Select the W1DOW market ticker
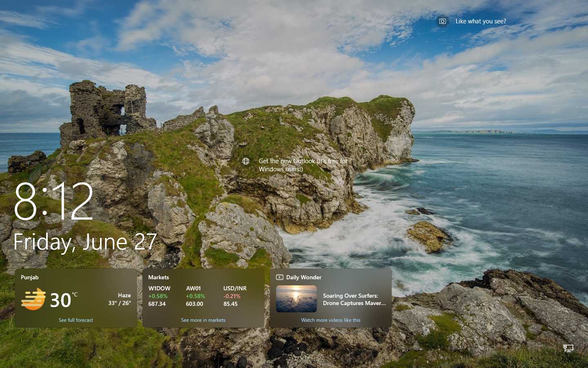 [159, 288]
